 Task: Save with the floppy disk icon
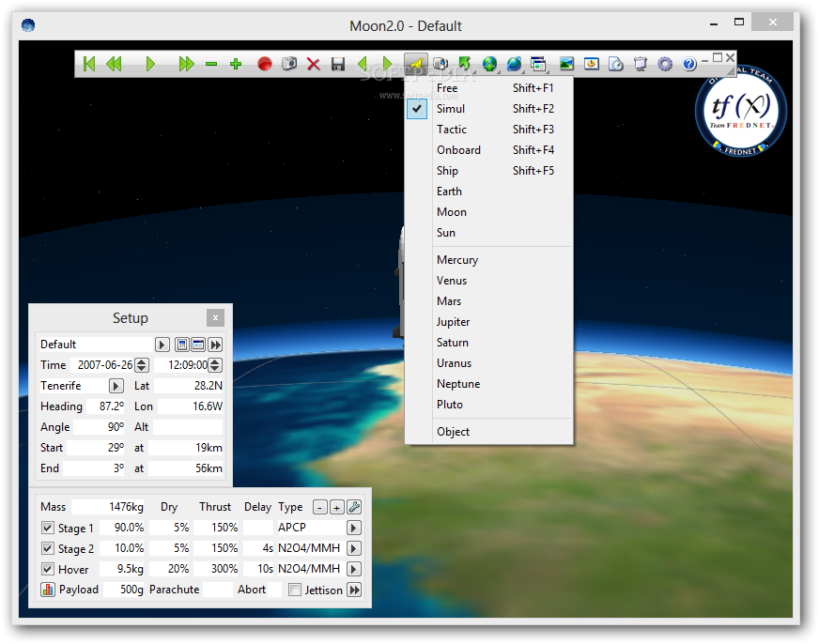(338, 64)
